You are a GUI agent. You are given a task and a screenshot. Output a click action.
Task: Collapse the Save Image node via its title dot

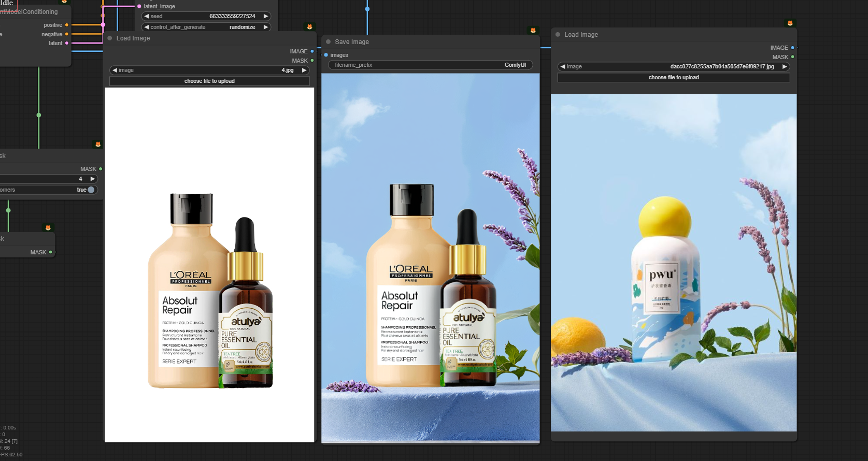coord(328,42)
